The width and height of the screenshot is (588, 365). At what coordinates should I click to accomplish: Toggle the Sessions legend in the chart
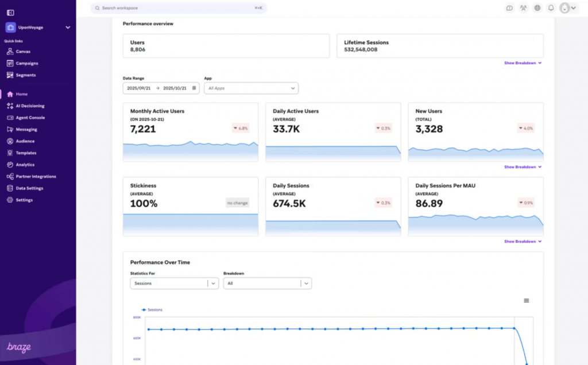pos(151,310)
